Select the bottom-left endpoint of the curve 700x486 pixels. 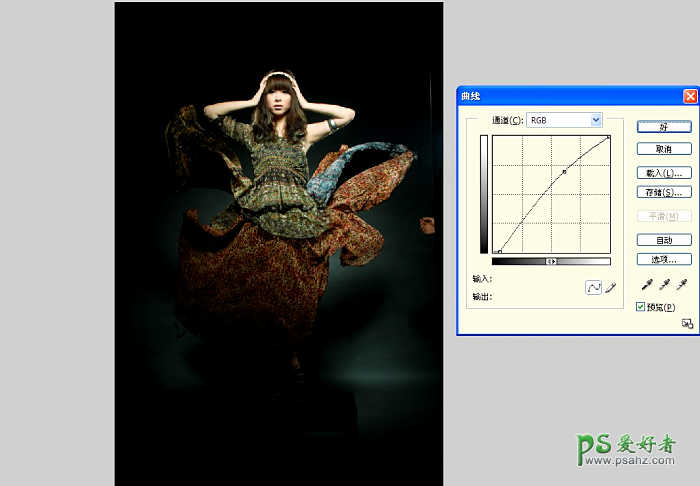(x=499, y=252)
